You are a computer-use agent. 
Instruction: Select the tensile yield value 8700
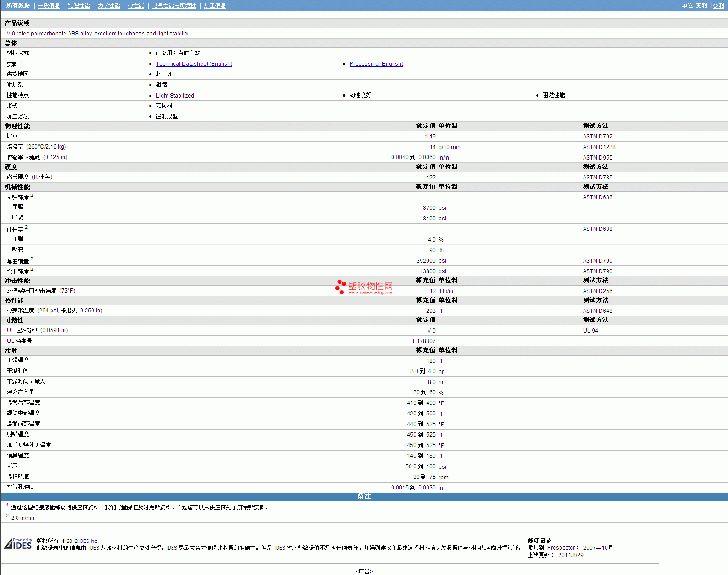coord(429,208)
